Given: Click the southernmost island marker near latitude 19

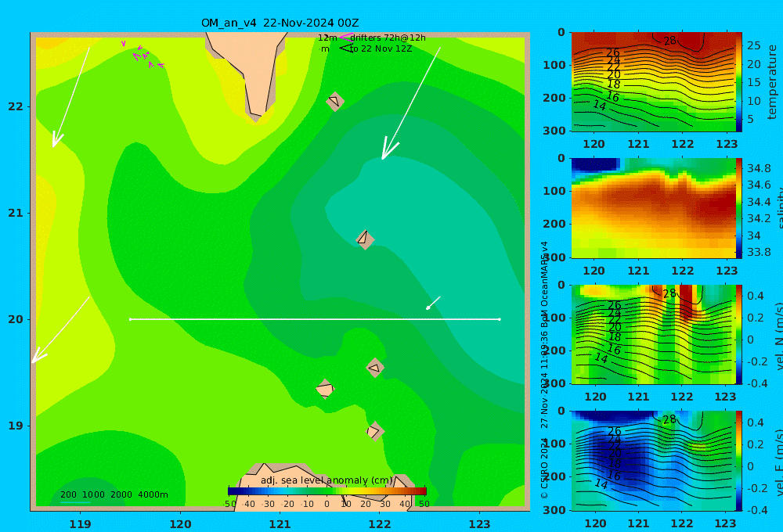Looking at the screenshot, I should tap(375, 431).
